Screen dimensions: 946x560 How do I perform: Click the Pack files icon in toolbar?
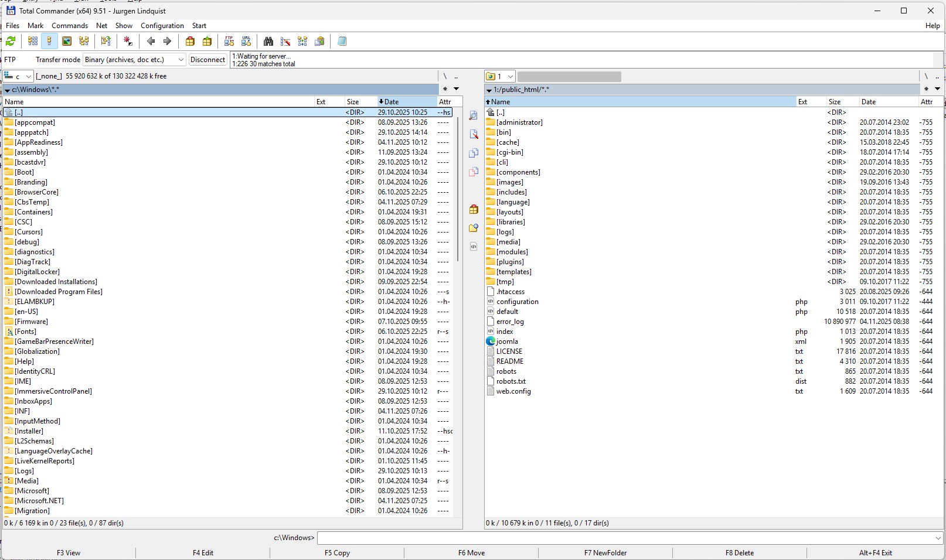click(x=190, y=41)
